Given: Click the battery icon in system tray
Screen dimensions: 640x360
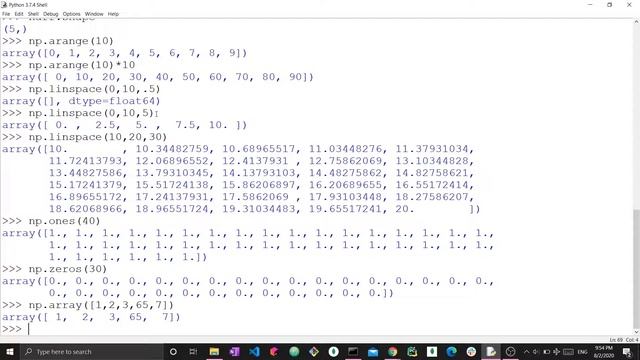Looking at the screenshot, I should tap(547, 351).
